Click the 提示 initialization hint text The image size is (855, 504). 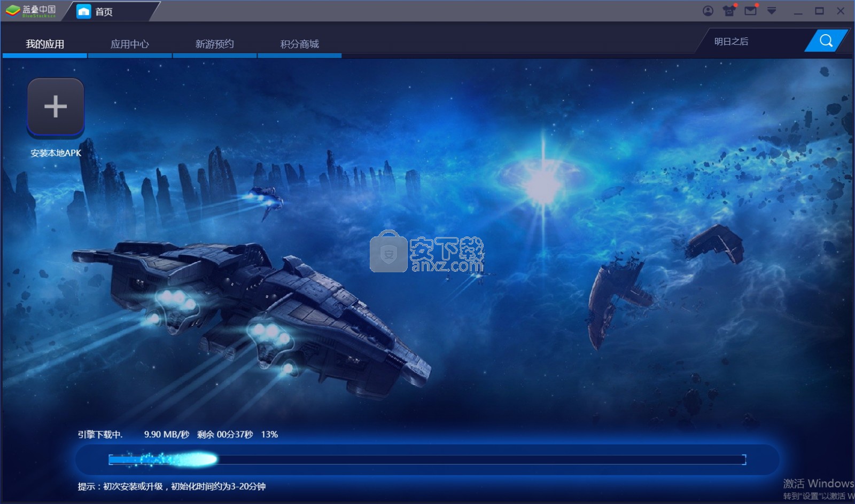pyautogui.click(x=172, y=486)
